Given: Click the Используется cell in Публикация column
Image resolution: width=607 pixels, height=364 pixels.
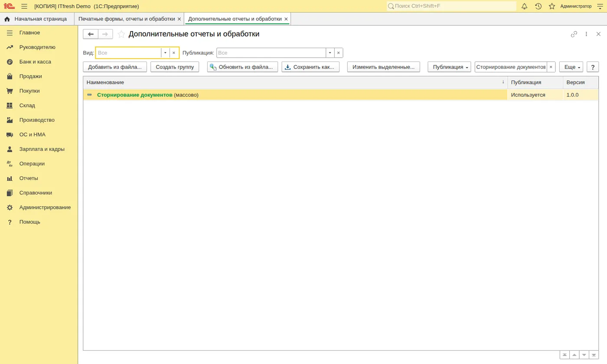Looking at the screenshot, I should pyautogui.click(x=535, y=95).
